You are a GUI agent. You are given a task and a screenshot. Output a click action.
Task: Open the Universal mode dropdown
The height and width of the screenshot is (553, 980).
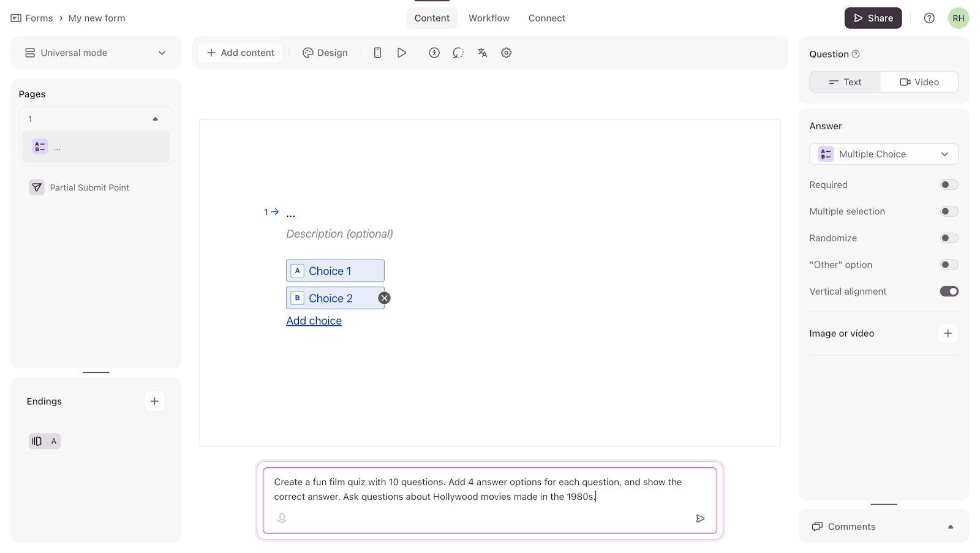click(96, 53)
